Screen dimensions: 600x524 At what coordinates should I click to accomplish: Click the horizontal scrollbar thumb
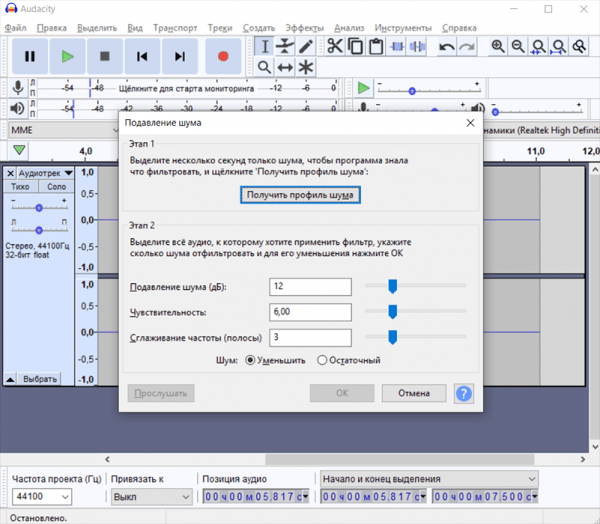coord(399,459)
